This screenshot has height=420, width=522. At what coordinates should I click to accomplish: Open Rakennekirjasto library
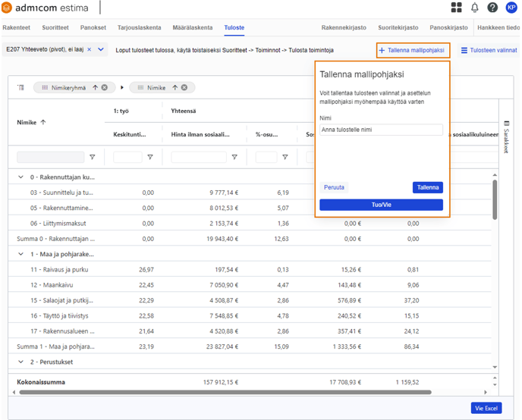point(344,27)
